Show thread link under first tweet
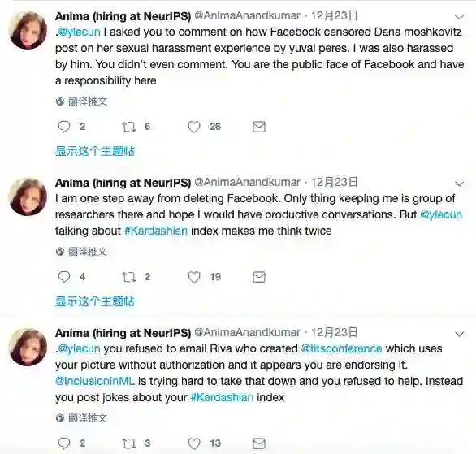This screenshot has height=454, width=476. coord(95,151)
